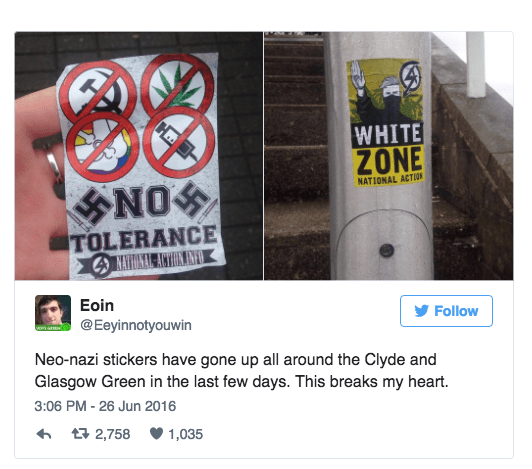
Task: Click the 26 Jun 2016 date
Action: click(x=137, y=406)
